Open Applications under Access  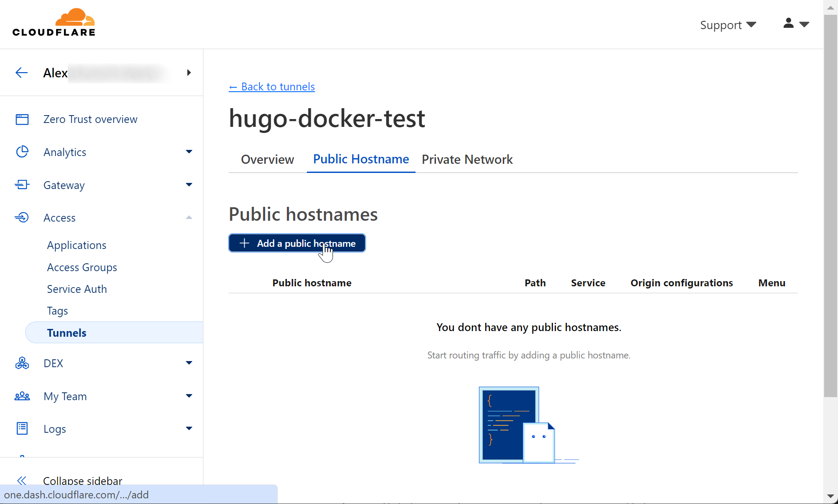pos(76,245)
